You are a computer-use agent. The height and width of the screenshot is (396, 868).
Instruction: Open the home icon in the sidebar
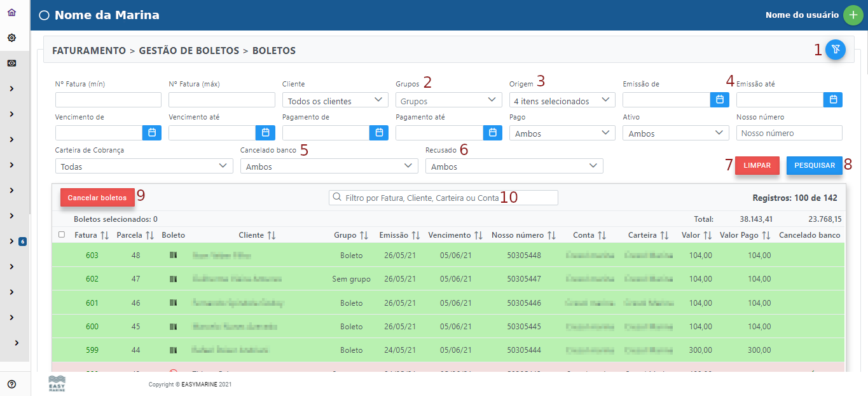point(11,13)
